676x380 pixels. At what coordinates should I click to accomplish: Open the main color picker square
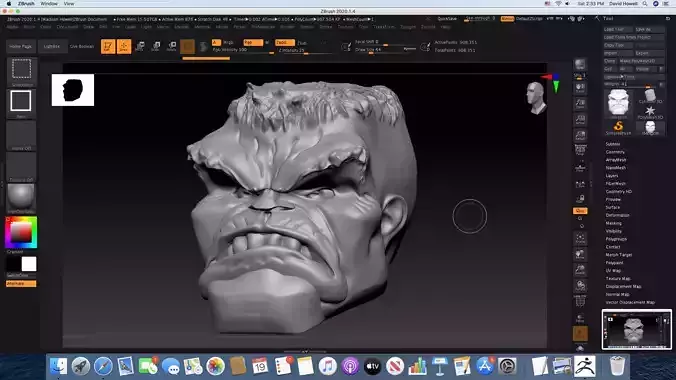(x=21, y=233)
